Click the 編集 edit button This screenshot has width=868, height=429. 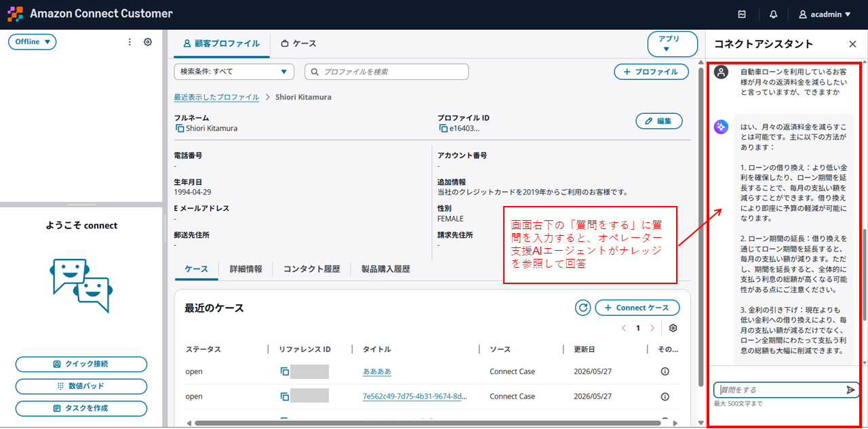tap(658, 121)
